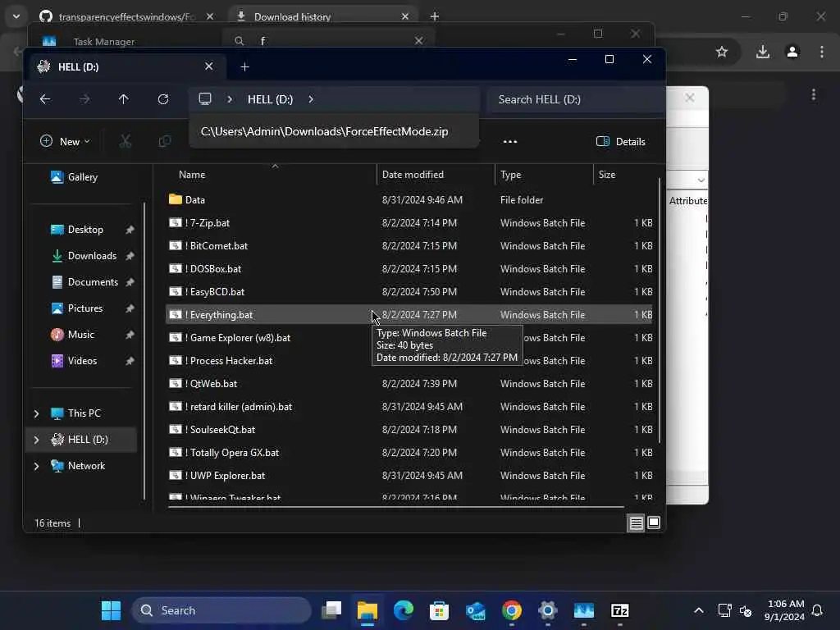Bookmark this page with the star icon
The width and height of the screenshot is (840, 630).
(722, 52)
